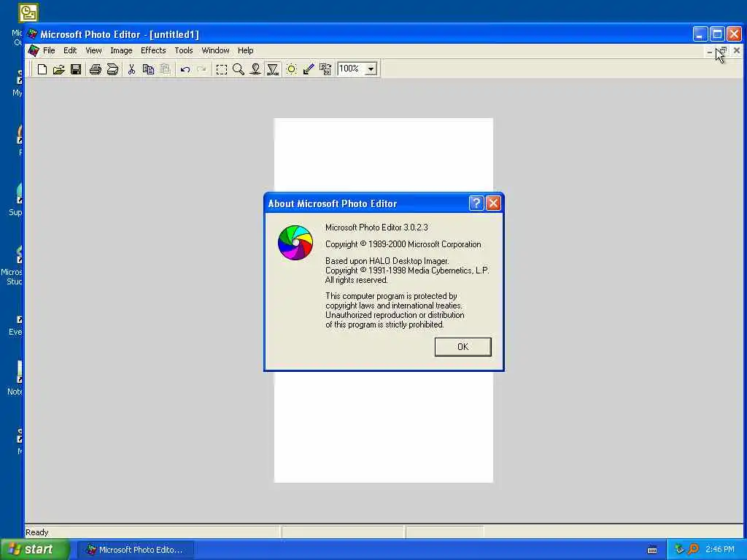Choose the Smudge tool icon
The height and width of the screenshot is (560, 747).
coord(255,69)
